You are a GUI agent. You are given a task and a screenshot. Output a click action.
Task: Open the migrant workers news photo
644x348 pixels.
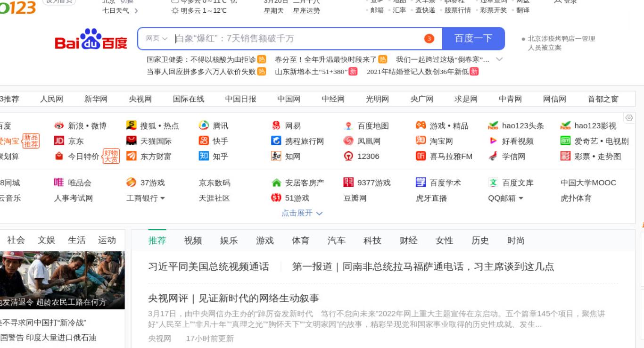point(62,280)
